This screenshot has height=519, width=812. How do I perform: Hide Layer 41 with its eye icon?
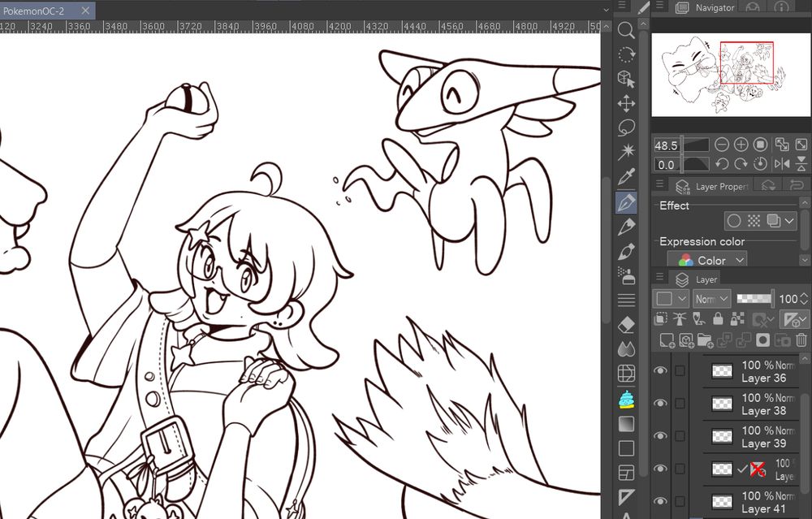coord(660,501)
